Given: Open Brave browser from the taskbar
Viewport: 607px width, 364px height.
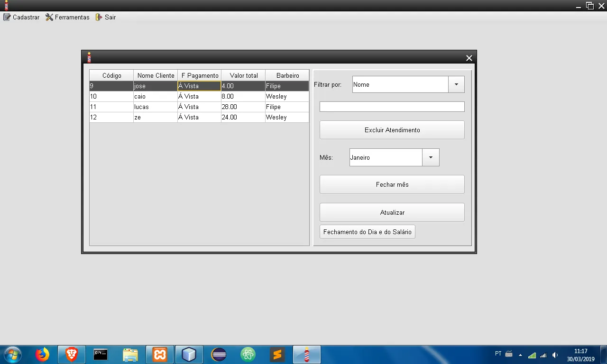Looking at the screenshot, I should pos(72,355).
